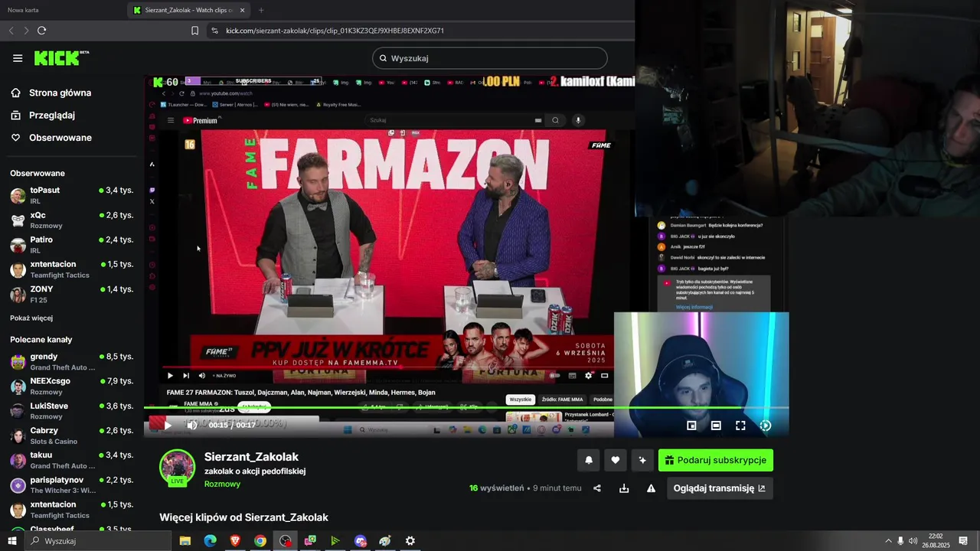Download the clip using the download icon
Viewport: 980px width, 551px height.
point(624,488)
